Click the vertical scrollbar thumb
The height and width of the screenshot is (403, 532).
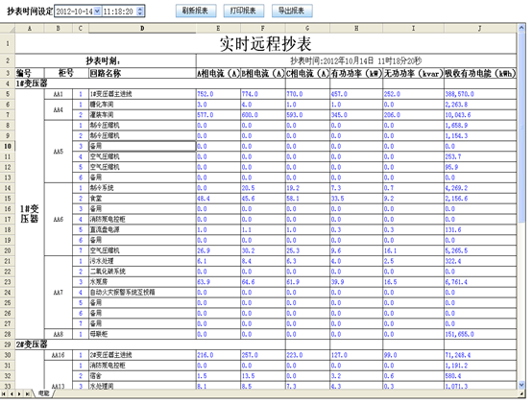click(521, 127)
